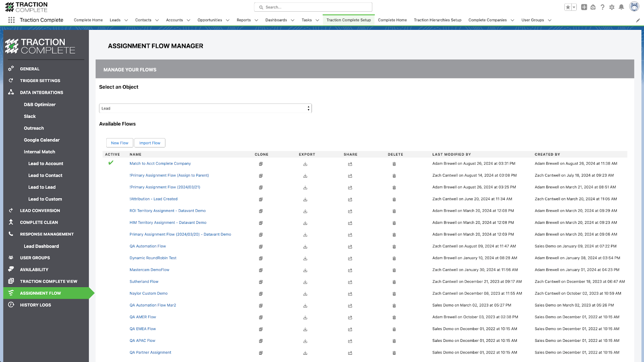This screenshot has height=362, width=644.
Task: Expand the Opportunities menu chevron
Action: pos(227,20)
